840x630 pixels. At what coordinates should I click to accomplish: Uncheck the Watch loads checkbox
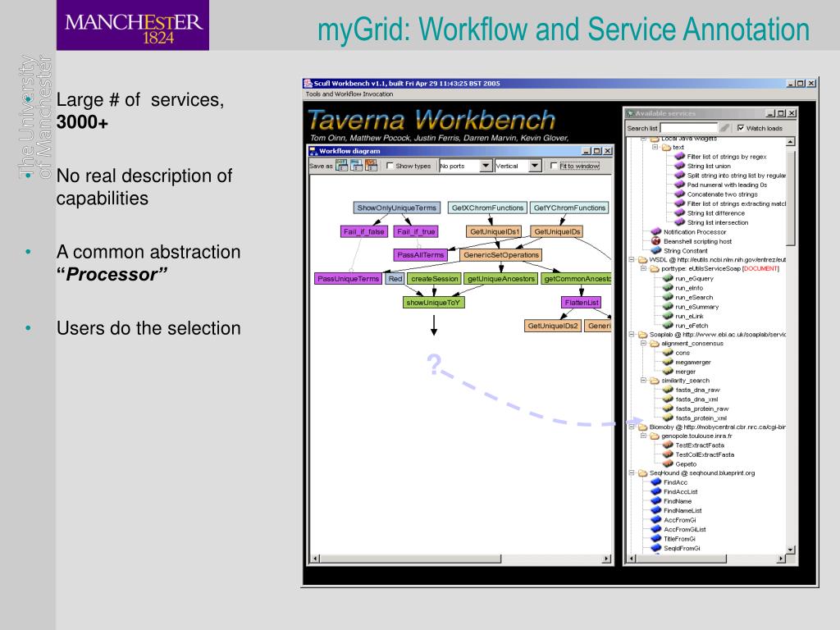point(741,127)
